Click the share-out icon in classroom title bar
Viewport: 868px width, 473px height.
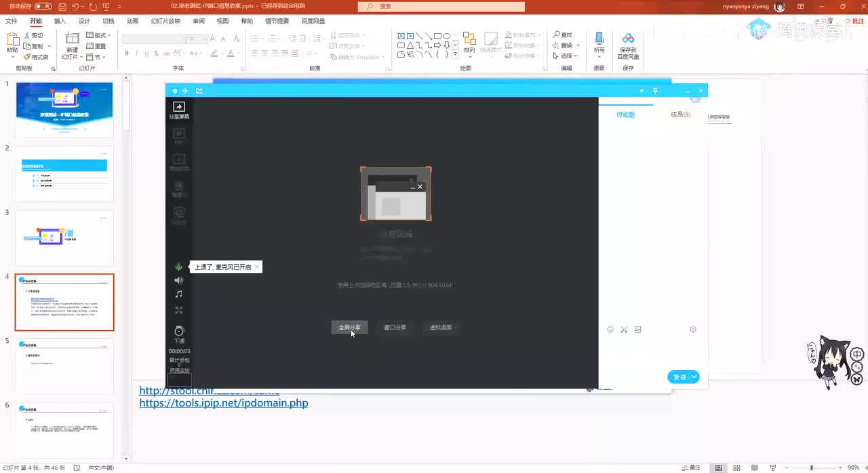(199, 91)
